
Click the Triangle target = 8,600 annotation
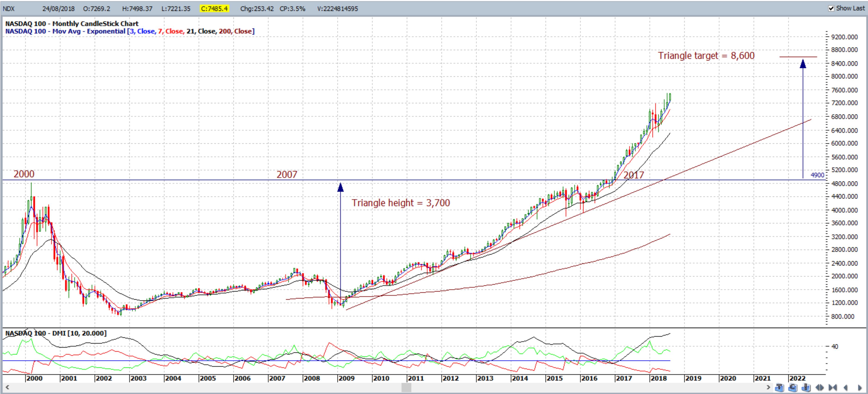click(x=706, y=55)
